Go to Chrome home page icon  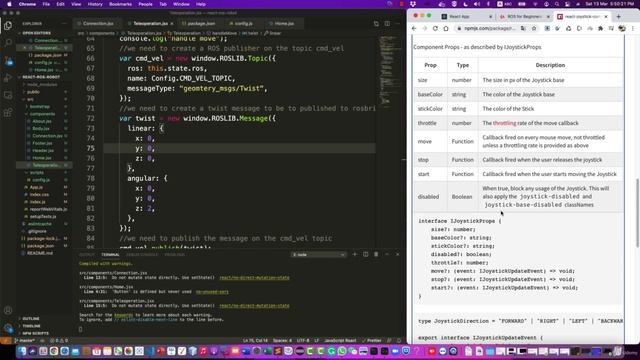click(x=446, y=29)
